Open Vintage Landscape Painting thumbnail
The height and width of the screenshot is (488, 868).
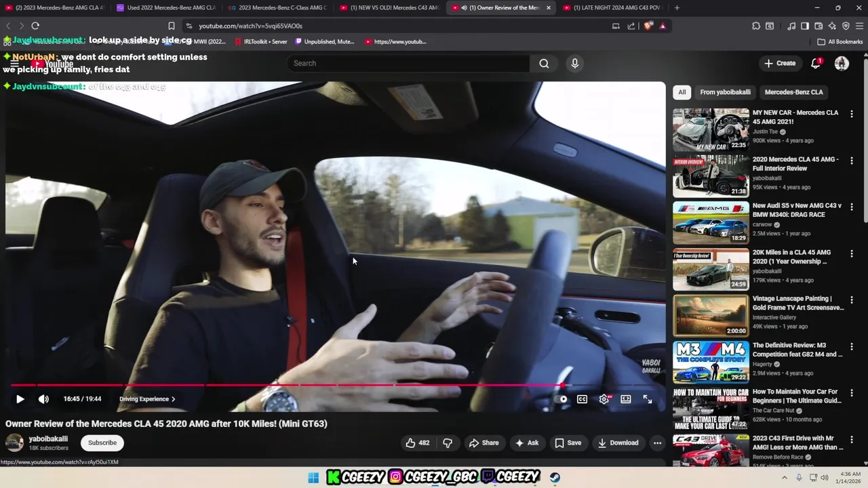click(711, 315)
